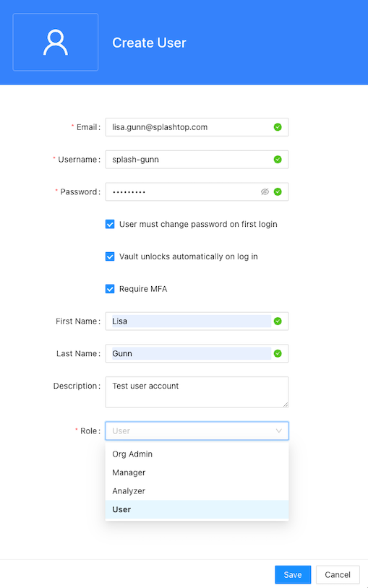The width and height of the screenshot is (368, 588).
Task: Collapse the Role dropdown arrow
Action: pos(278,431)
